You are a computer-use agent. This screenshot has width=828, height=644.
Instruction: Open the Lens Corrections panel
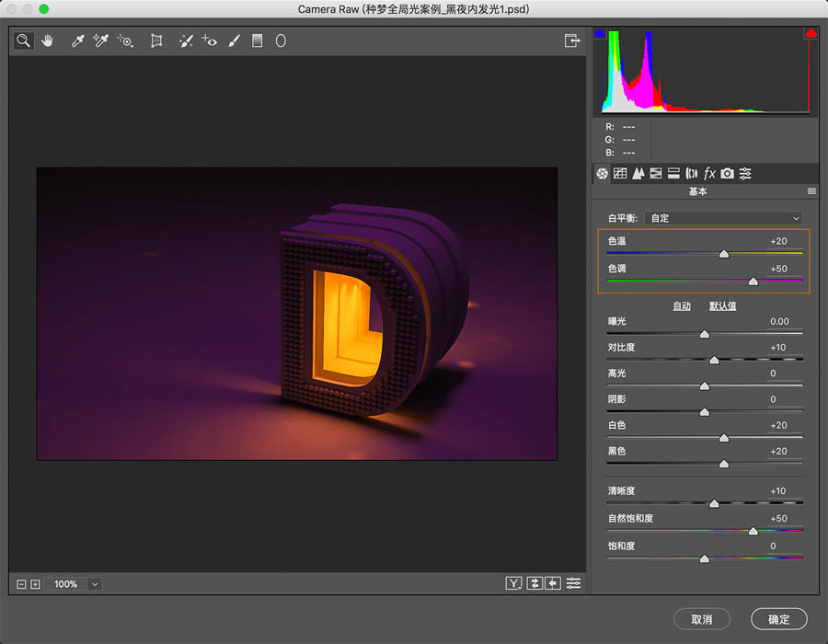[692, 173]
